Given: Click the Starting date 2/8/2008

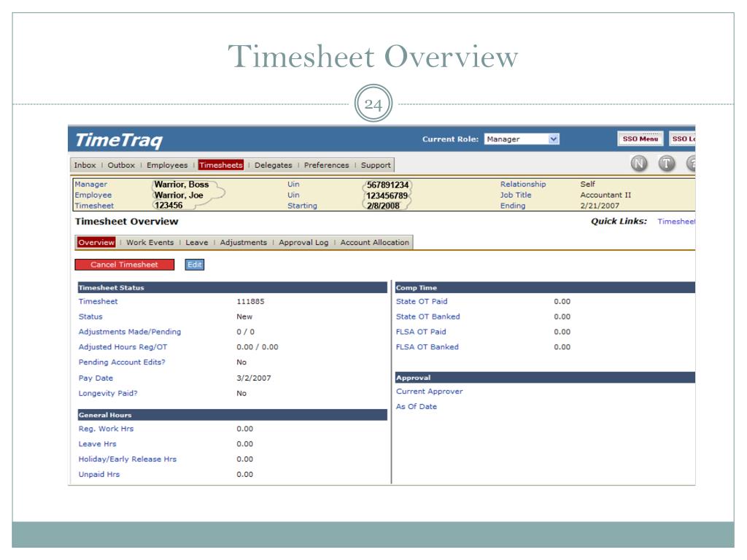Looking at the screenshot, I should tap(383, 206).
